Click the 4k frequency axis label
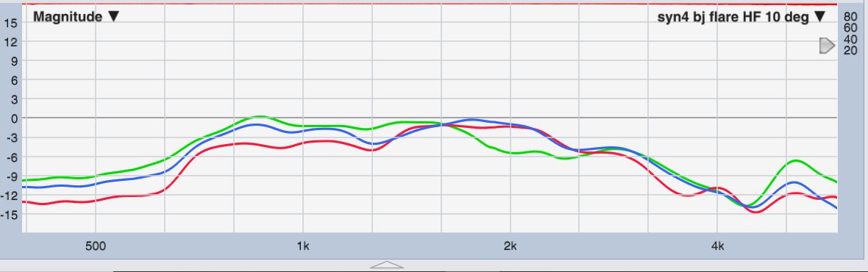868x272 pixels. point(717,246)
